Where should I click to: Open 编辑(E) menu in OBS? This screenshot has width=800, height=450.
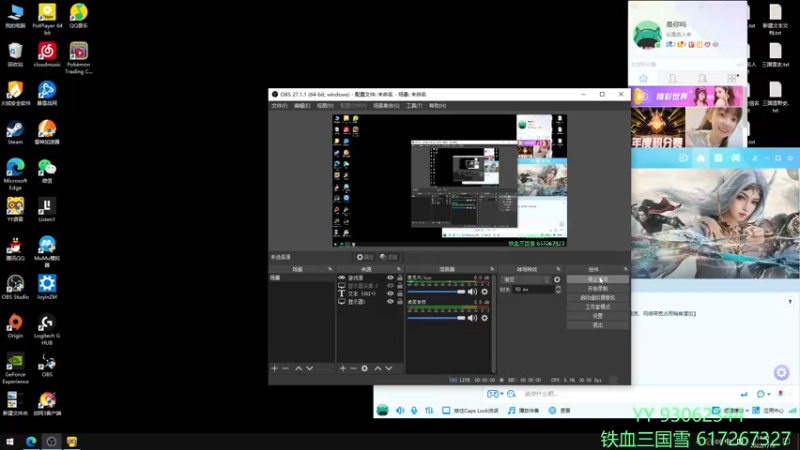click(302, 106)
